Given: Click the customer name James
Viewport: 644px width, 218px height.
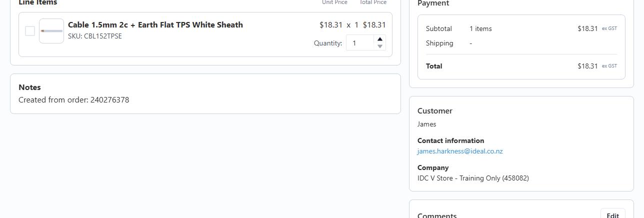Looking at the screenshot, I should 426,124.
